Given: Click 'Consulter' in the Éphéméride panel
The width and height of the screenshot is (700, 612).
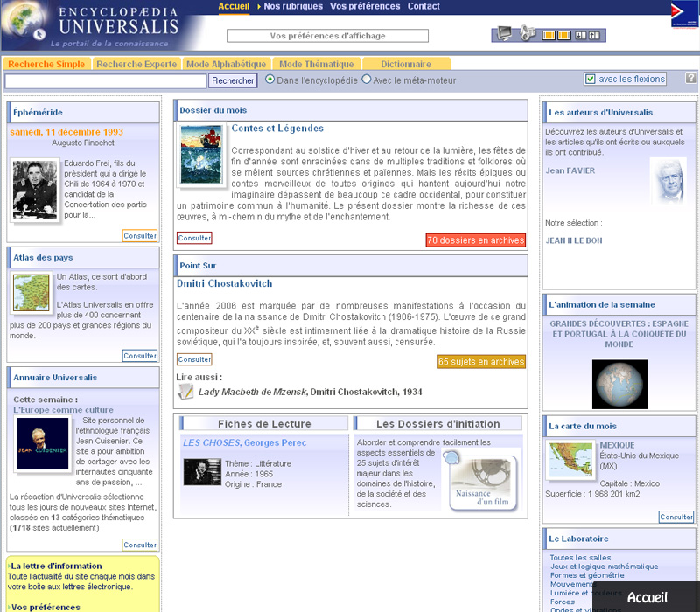Looking at the screenshot, I should pos(140,236).
